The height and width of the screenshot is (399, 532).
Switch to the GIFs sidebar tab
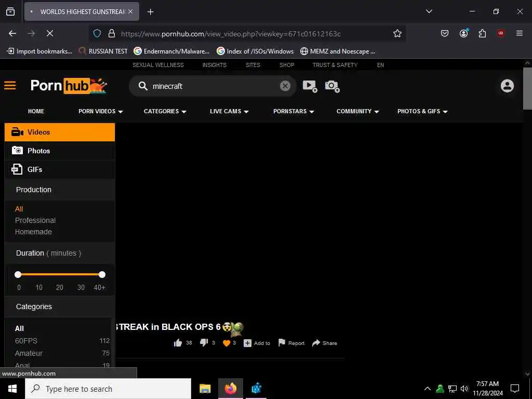(x=60, y=169)
